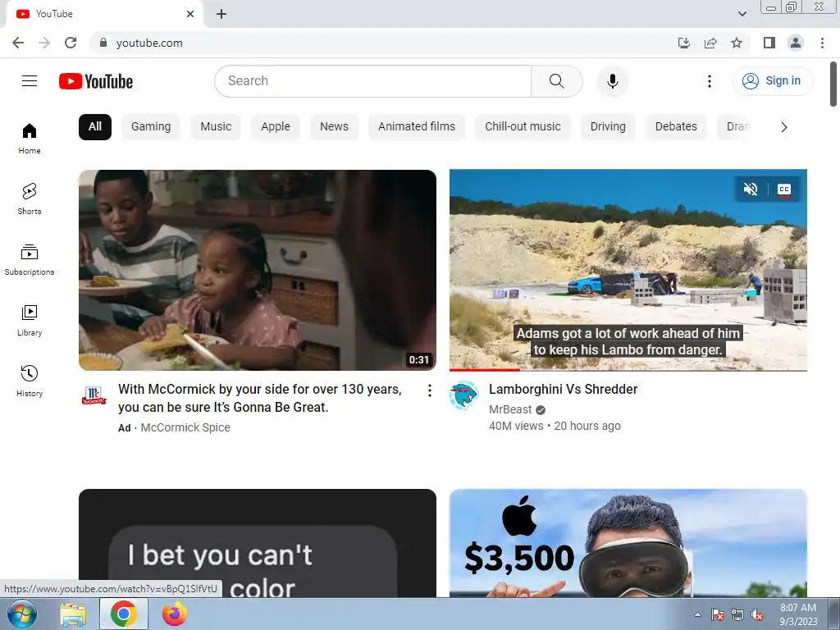Screen dimensions: 840x630
Task: Open Subscriptions in the sidebar
Action: click(30, 260)
